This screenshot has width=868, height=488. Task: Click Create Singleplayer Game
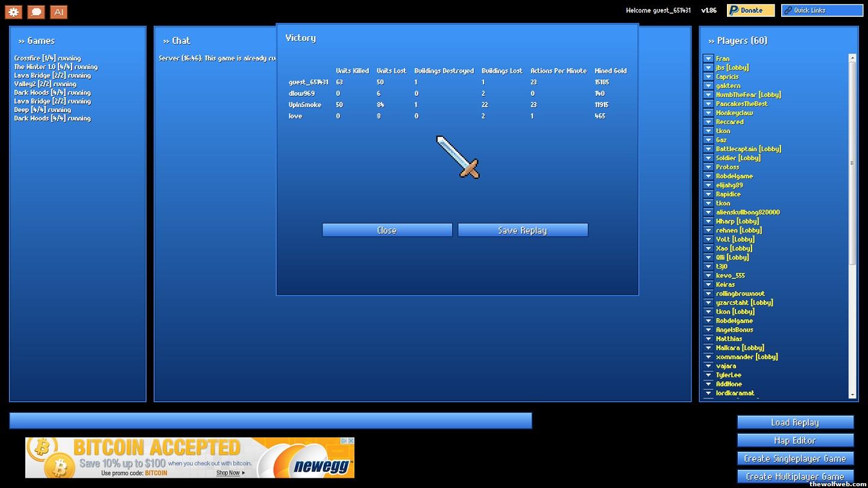[x=795, y=458]
